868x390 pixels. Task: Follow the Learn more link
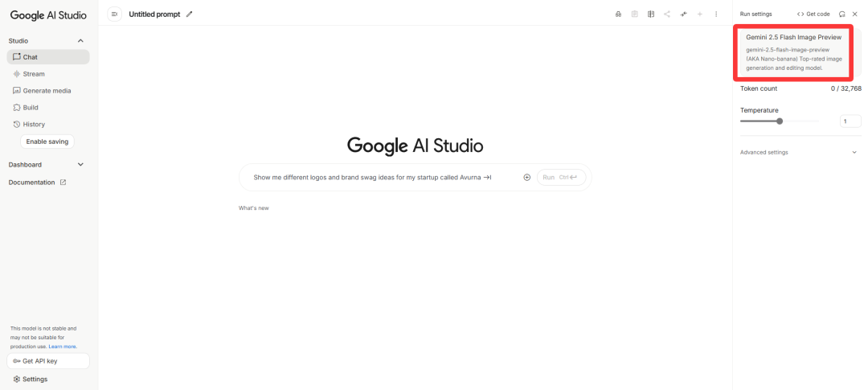[x=63, y=347]
